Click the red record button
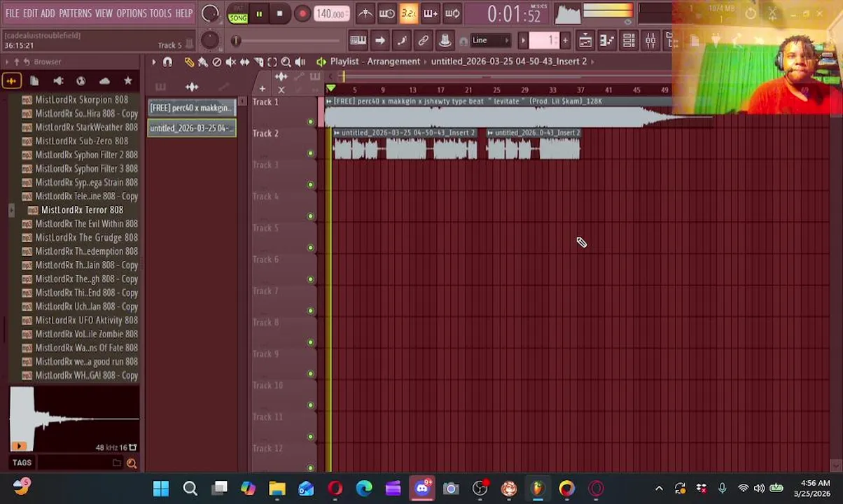Image resolution: width=843 pixels, height=504 pixels. [x=302, y=13]
